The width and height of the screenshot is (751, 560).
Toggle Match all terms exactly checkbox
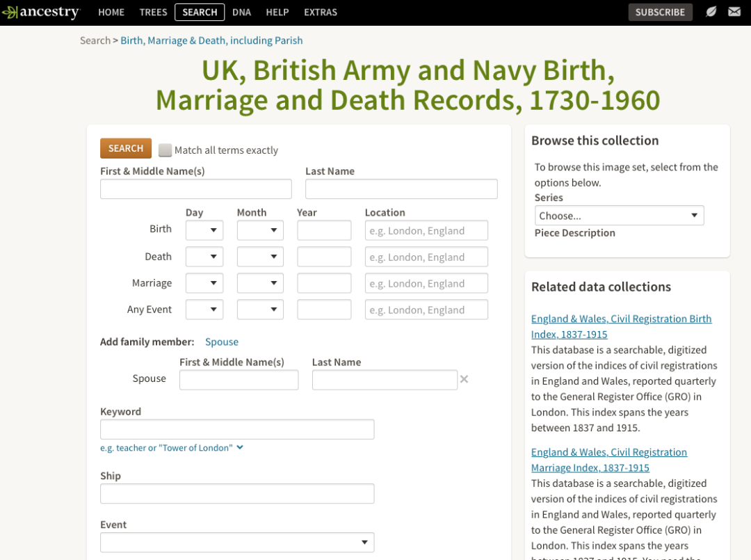(x=165, y=150)
